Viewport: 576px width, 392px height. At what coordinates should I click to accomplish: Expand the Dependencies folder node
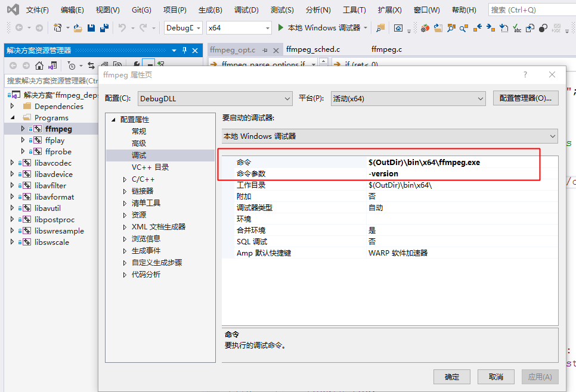point(12,106)
